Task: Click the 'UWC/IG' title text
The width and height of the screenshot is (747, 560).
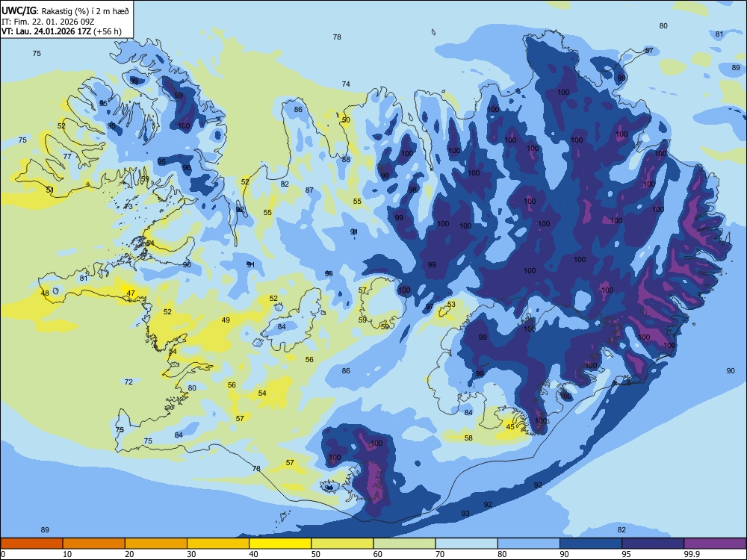Action: pyautogui.click(x=19, y=10)
